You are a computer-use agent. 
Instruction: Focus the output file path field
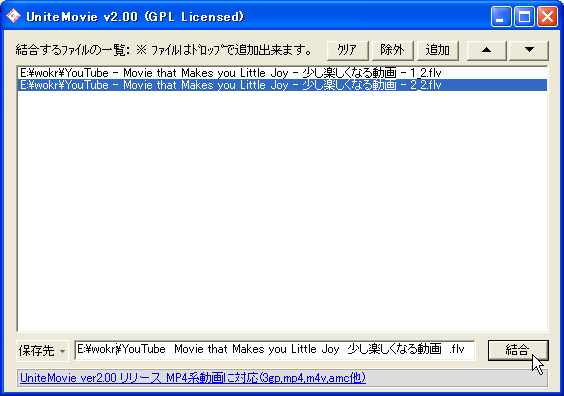[x=274, y=350]
